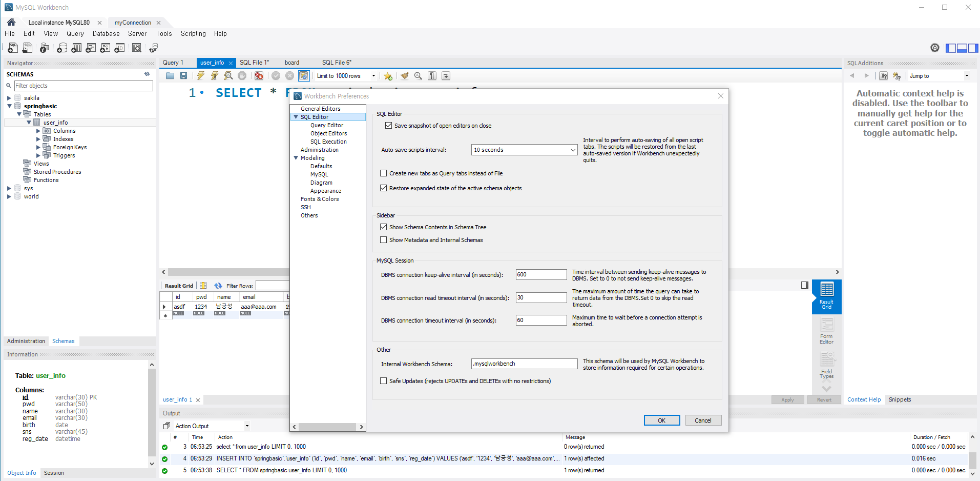
Task: Switch to the Administration navigator tab
Action: (x=26, y=341)
